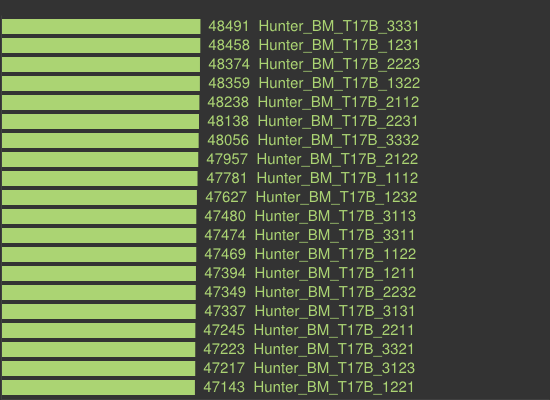Click the 47469 value
The width and height of the screenshot is (550, 400).
coord(225,254)
